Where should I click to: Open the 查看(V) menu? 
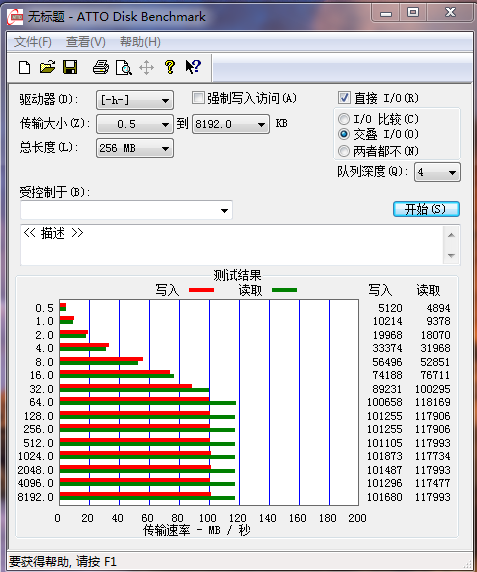[x=86, y=42]
